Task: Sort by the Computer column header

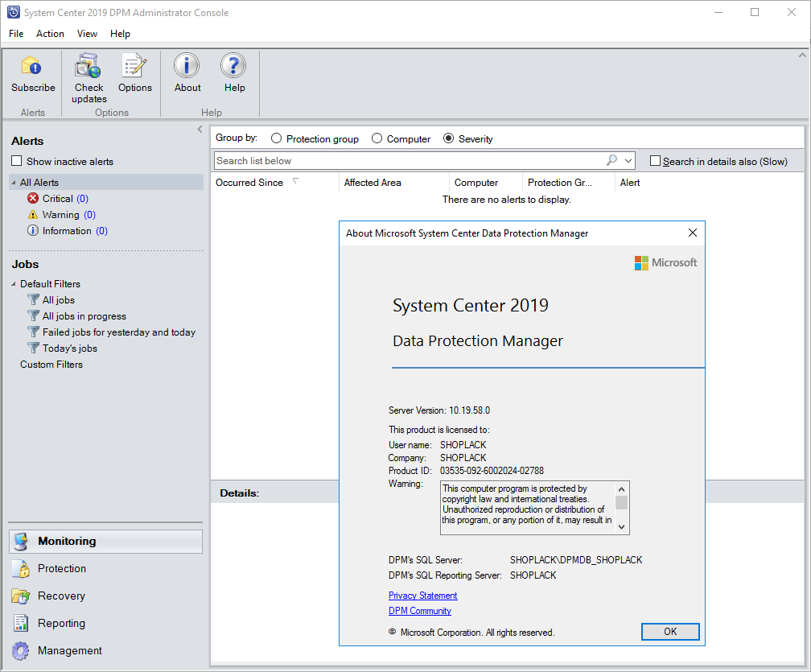Action: click(475, 183)
